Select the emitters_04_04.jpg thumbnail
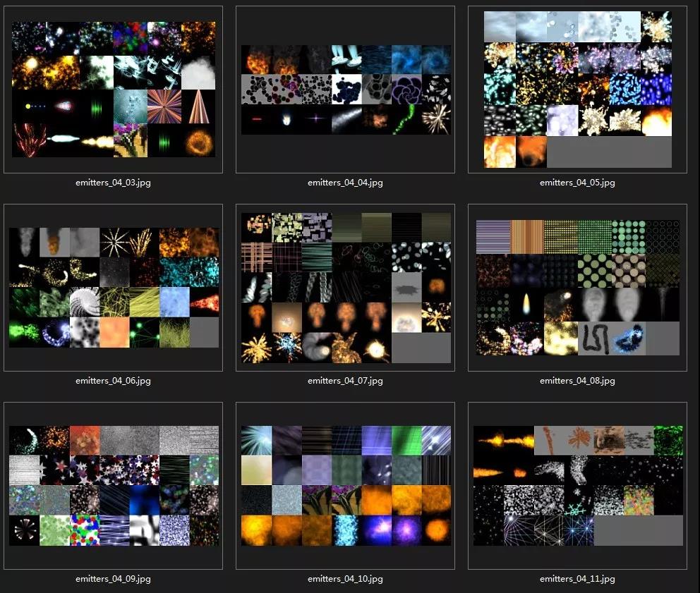This screenshot has width=700, height=593. pos(346,90)
